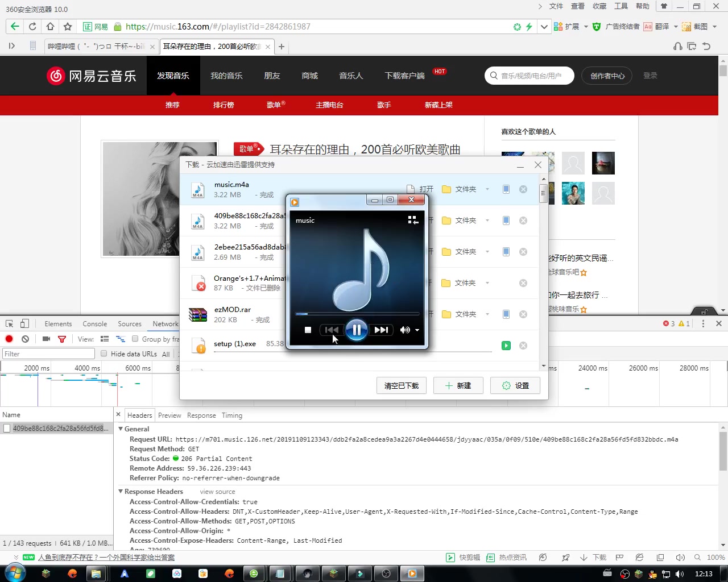Toggle network filter funnel icon
Image resolution: width=728 pixels, height=582 pixels.
click(62, 339)
